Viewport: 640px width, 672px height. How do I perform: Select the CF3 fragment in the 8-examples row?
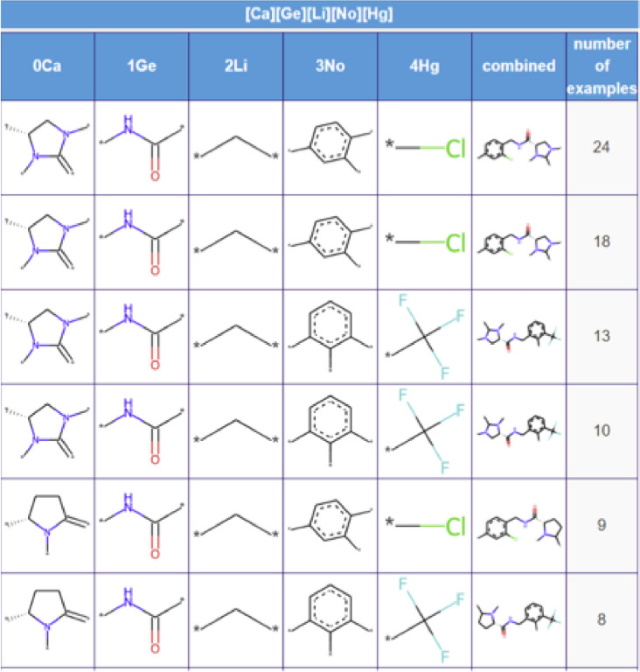click(x=425, y=620)
